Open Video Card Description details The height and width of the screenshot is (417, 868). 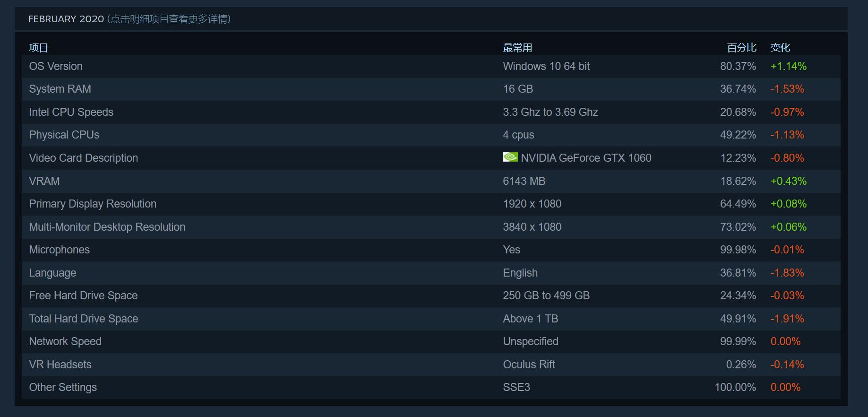tap(84, 158)
